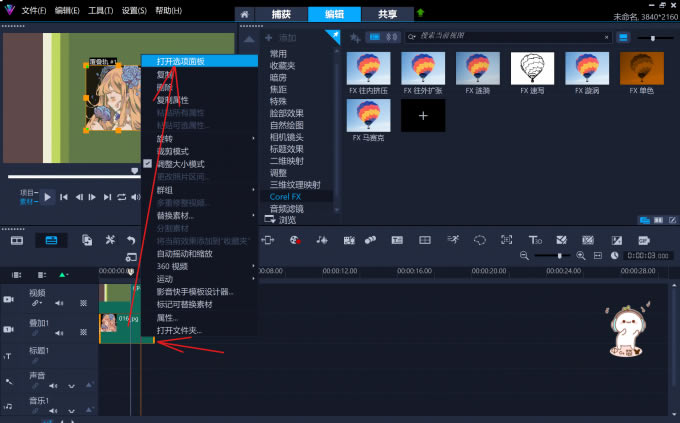Jump to the next frame button
Image resolution: width=680 pixels, height=423 pixels.
[x=92, y=197]
